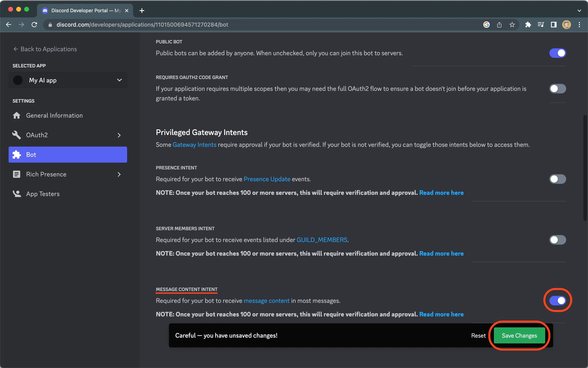588x368 pixels.
Task: Go back to Applications
Action: [45, 49]
